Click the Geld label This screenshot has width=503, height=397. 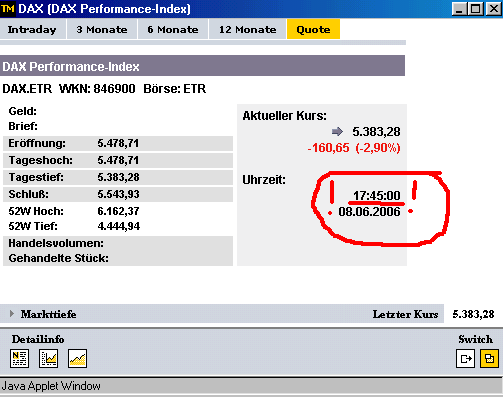pyautogui.click(x=23, y=111)
